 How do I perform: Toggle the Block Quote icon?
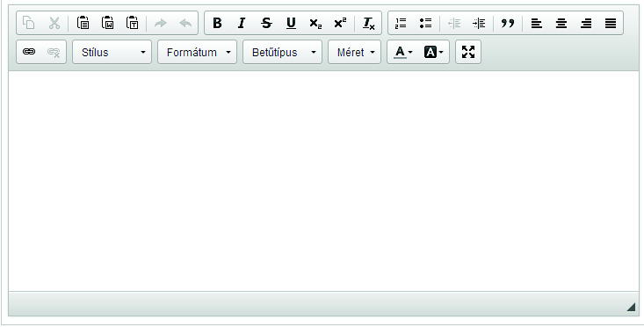[x=508, y=23]
